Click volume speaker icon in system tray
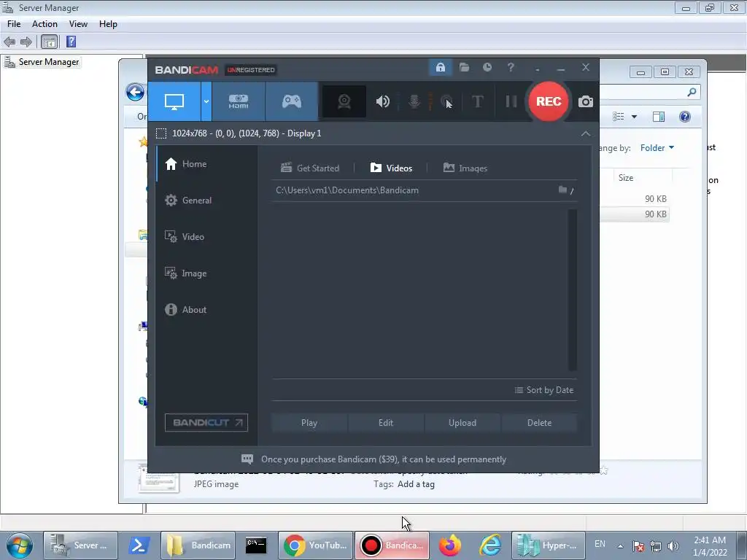747x560 pixels. click(x=673, y=546)
